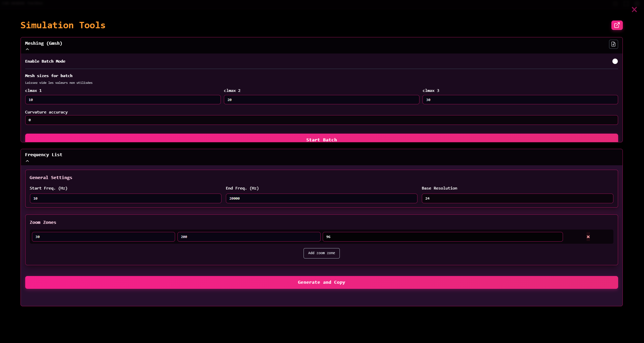Focus the End Freq. (Hz) input
The height and width of the screenshot is (343, 644).
tap(321, 199)
